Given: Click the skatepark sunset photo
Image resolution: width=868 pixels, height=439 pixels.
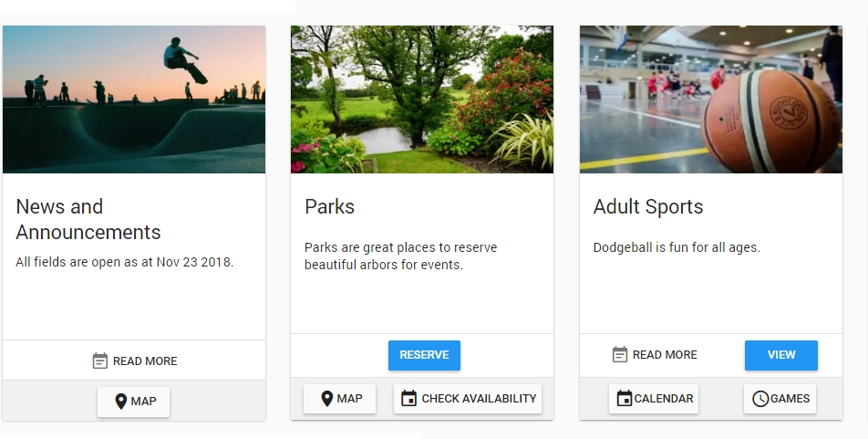Looking at the screenshot, I should [x=134, y=99].
